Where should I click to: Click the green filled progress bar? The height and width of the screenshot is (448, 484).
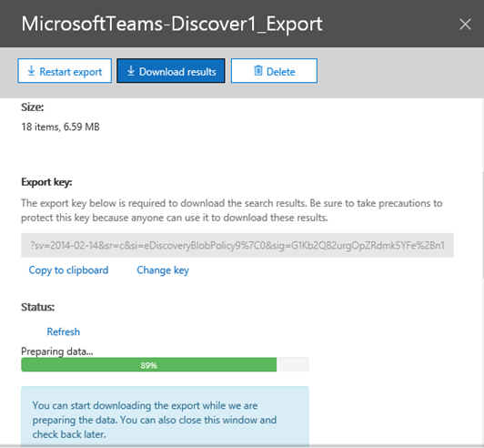point(149,365)
